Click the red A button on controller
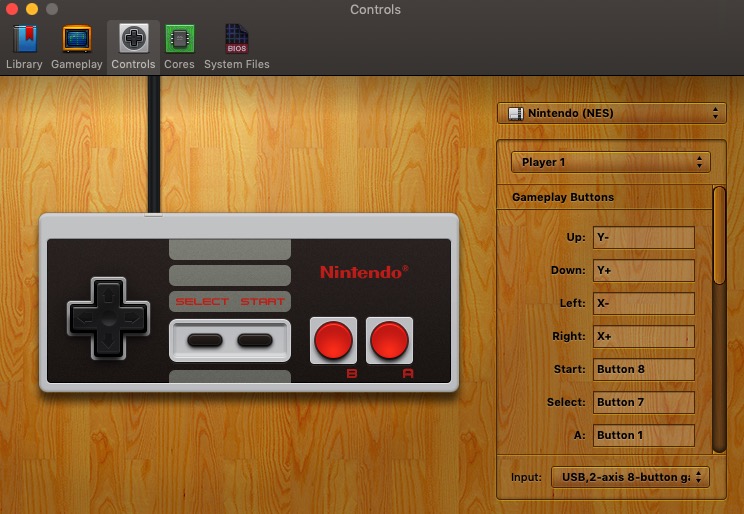 pyautogui.click(x=389, y=340)
